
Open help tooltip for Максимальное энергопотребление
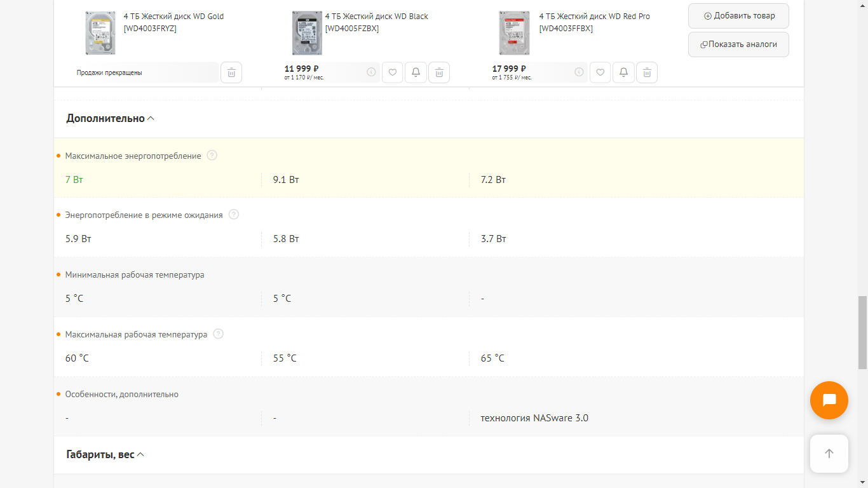(x=212, y=156)
